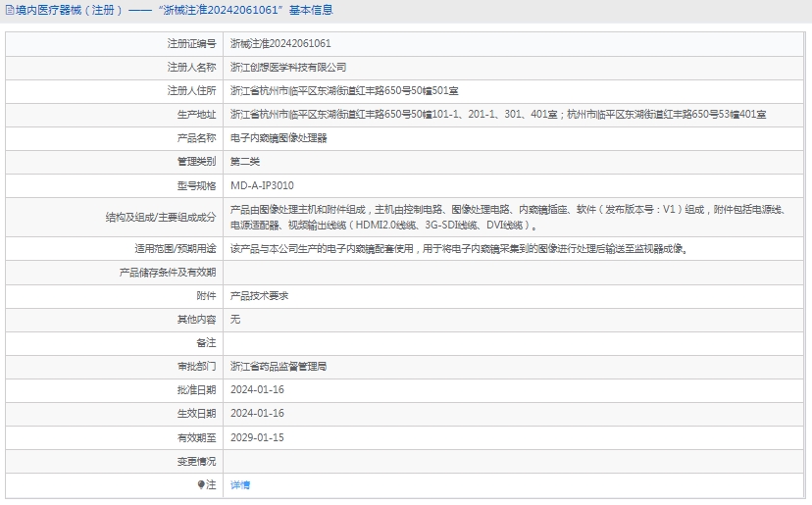Click attachment value 产品技术要求

259,295
